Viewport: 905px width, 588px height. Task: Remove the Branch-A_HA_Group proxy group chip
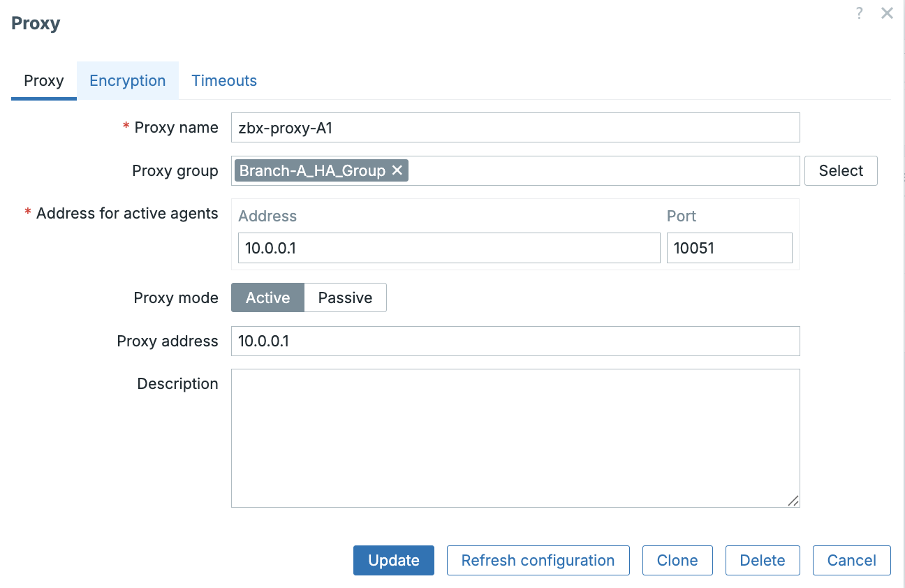tap(397, 170)
